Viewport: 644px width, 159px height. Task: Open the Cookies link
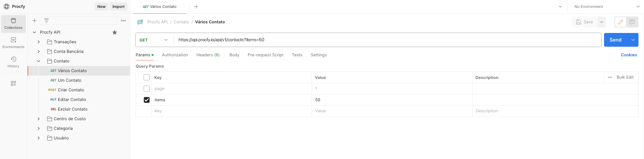(x=629, y=55)
